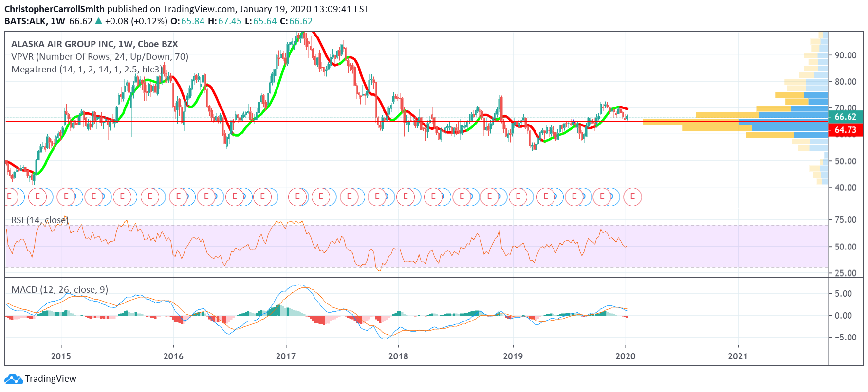Click the 80.00 price axis label

click(846, 82)
